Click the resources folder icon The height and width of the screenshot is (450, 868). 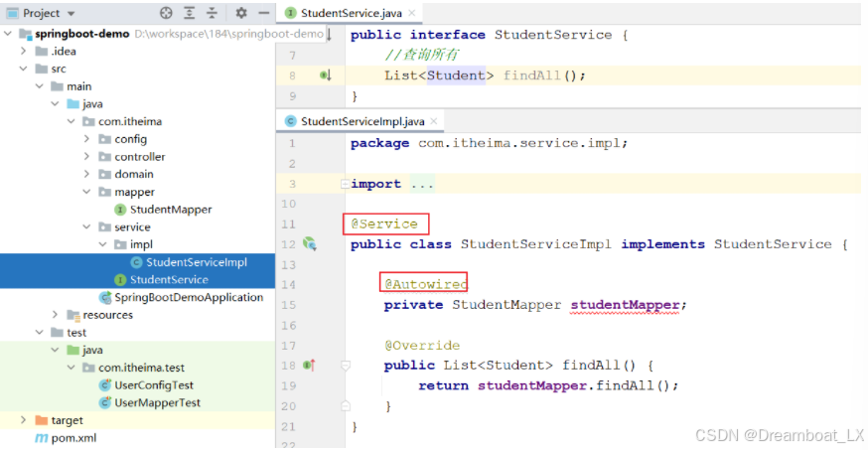pos(73,315)
